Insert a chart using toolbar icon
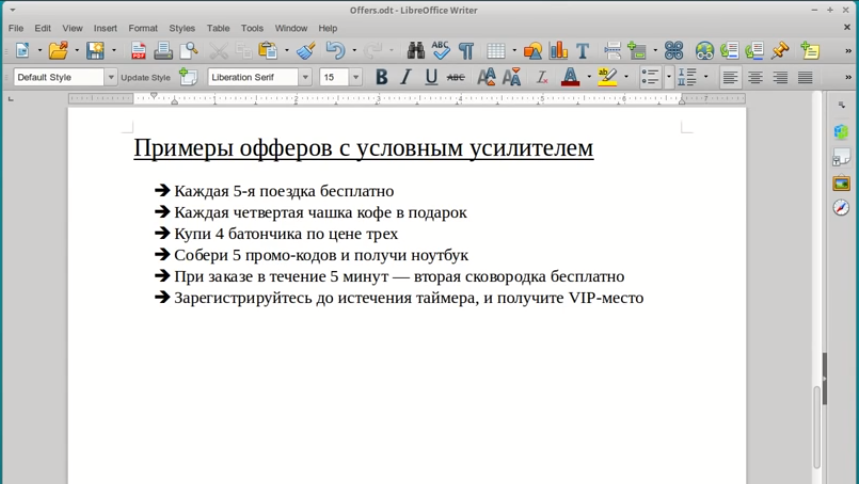This screenshot has width=859, height=484. [558, 50]
